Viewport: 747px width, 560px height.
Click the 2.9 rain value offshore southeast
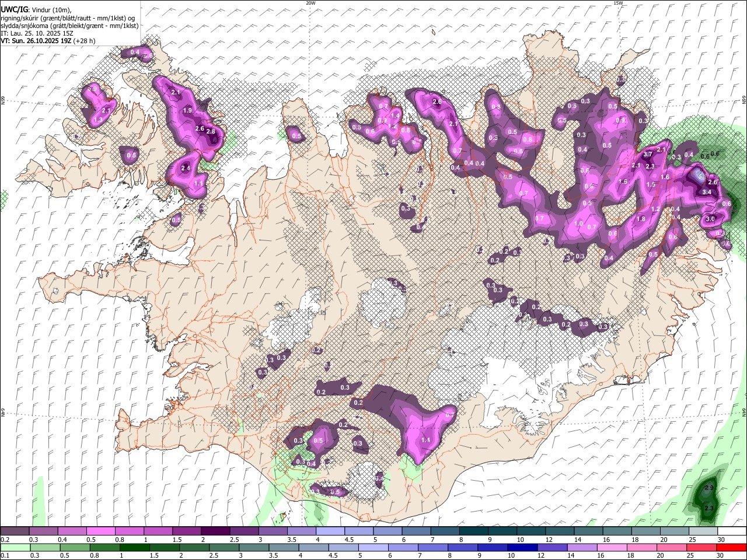click(x=710, y=488)
